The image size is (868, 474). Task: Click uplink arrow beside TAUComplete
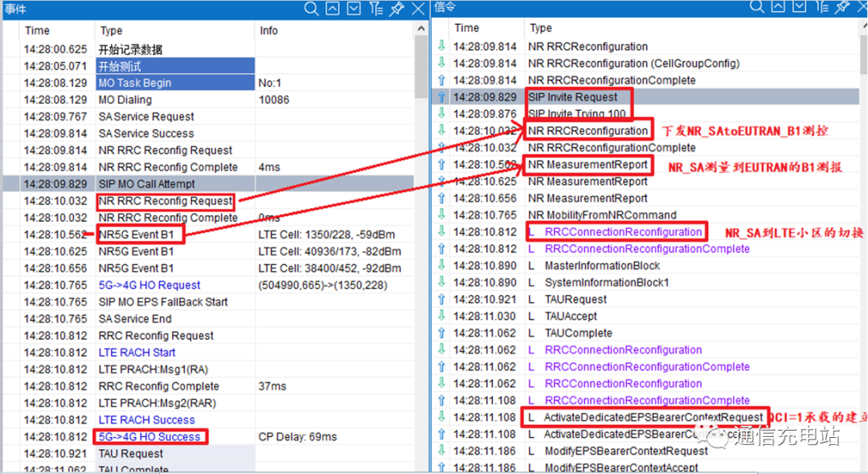tap(441, 333)
